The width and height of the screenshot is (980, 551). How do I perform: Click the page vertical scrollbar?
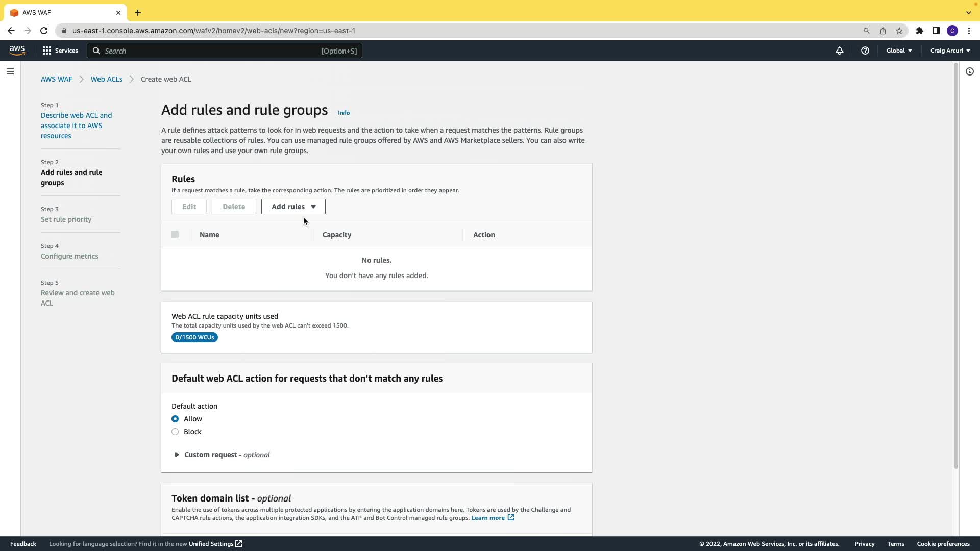point(955,265)
